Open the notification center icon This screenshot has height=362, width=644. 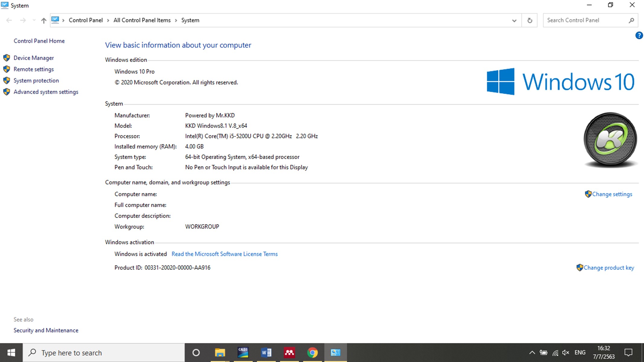pyautogui.click(x=628, y=352)
